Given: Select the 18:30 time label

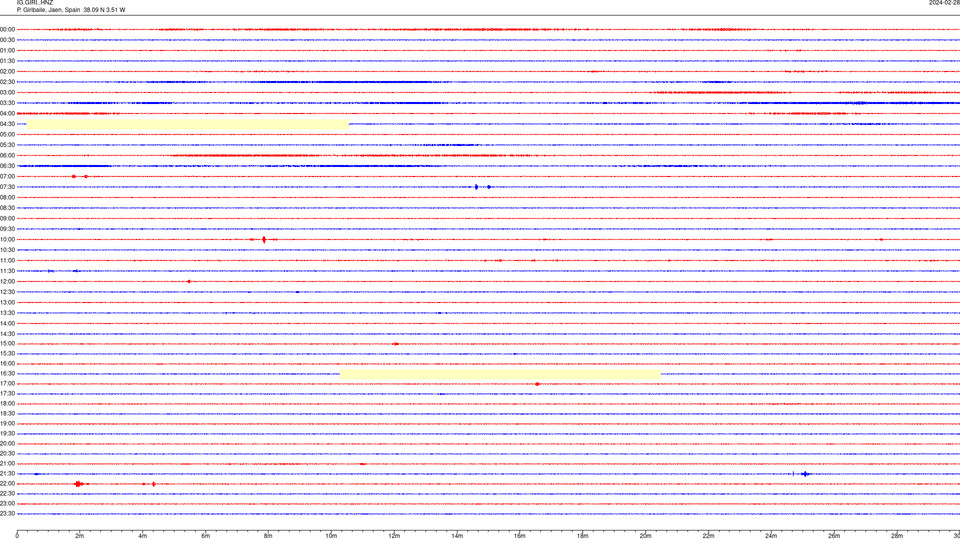Looking at the screenshot, I should coord(7,414).
